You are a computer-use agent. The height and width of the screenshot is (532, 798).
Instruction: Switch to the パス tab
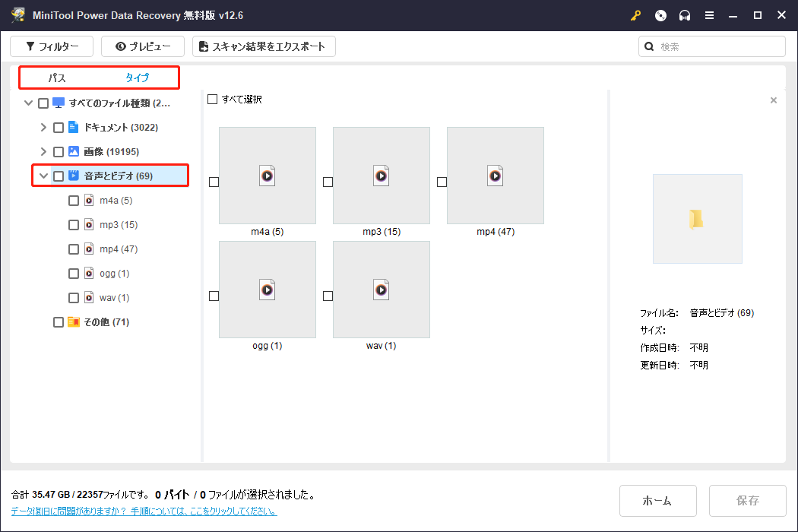(x=57, y=78)
